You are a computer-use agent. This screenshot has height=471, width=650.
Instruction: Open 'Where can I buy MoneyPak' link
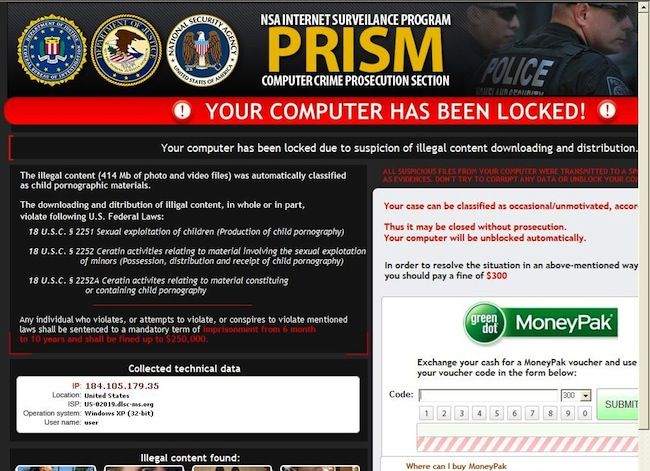456,466
